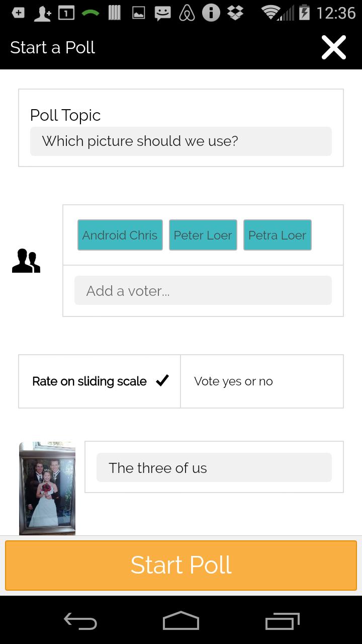Screen dimensions: 362x644
Task: Tap the Wi-Fi status icon
Action: (x=271, y=13)
